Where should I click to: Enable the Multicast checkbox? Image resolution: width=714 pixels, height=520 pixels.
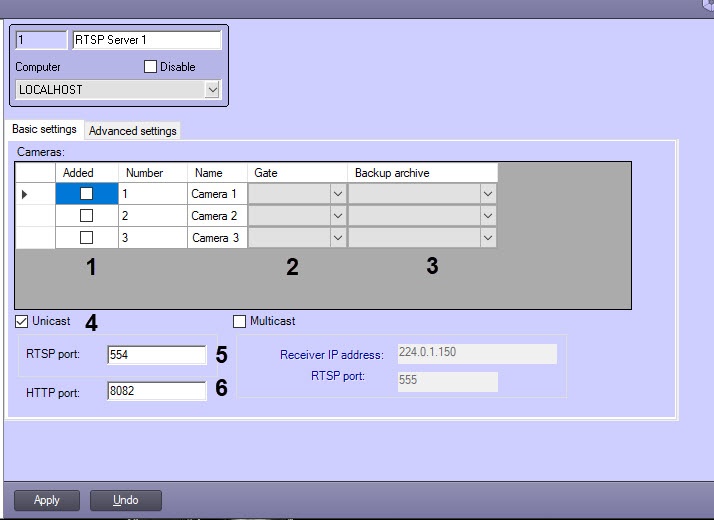(239, 322)
